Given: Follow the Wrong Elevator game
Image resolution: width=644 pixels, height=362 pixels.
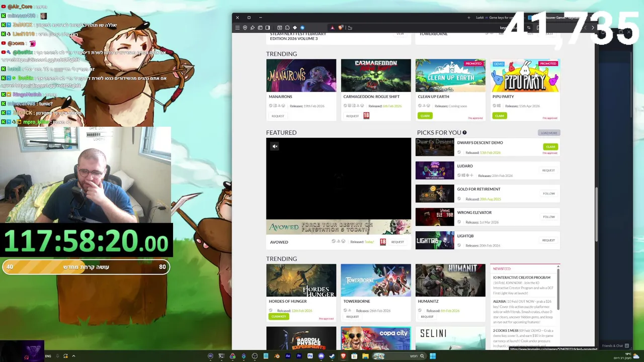Looking at the screenshot, I should (549, 217).
